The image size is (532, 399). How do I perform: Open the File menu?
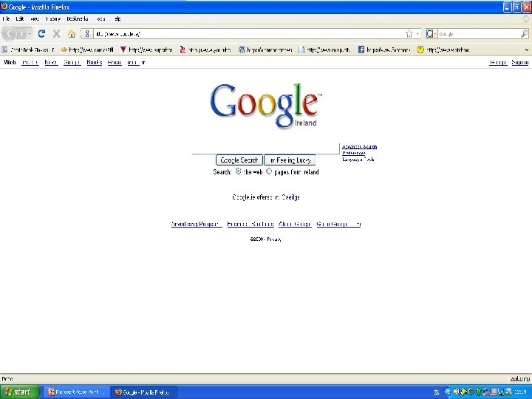coord(6,19)
